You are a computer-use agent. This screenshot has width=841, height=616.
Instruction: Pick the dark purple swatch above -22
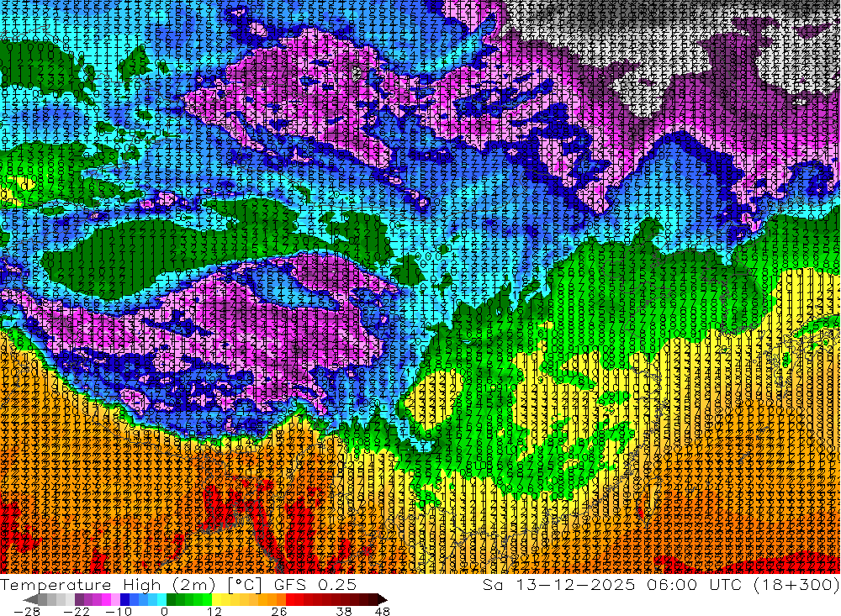click(79, 599)
